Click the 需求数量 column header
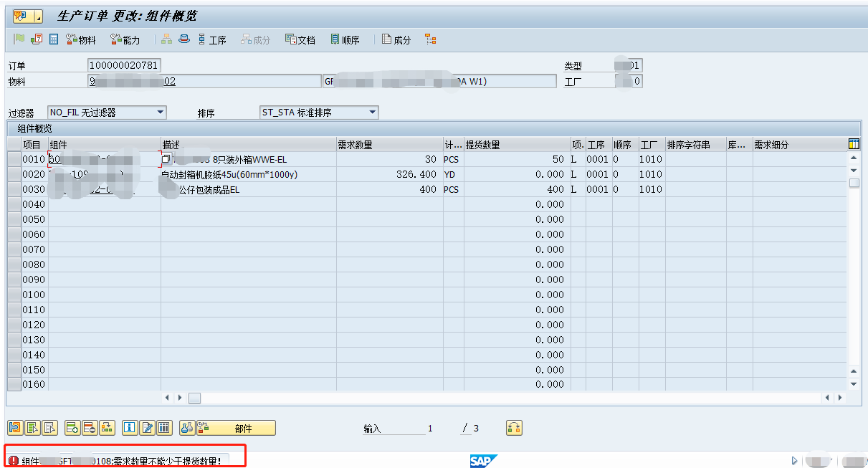This screenshot has height=468, width=868. (389, 145)
